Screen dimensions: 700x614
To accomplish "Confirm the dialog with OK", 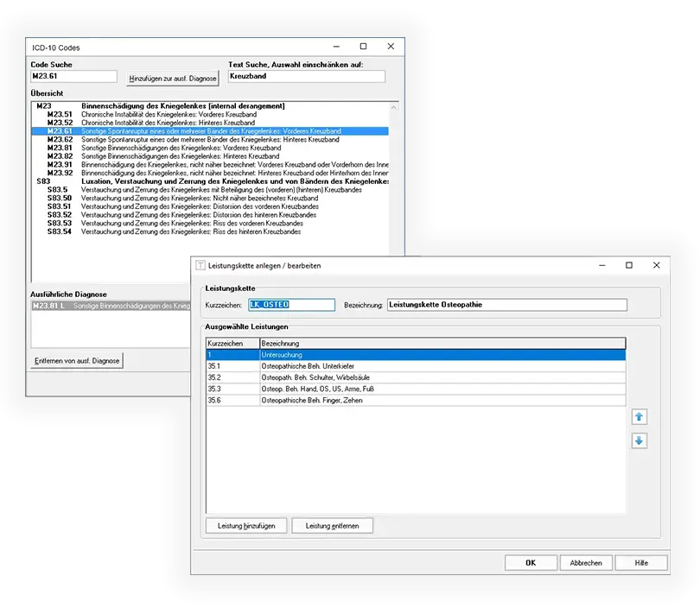I will point(530,562).
